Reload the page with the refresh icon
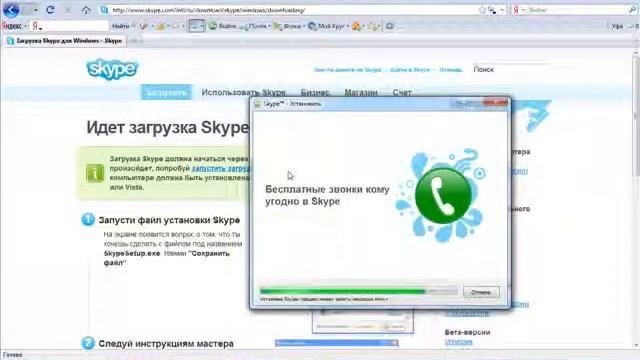This screenshot has width=640, height=360. point(50,10)
